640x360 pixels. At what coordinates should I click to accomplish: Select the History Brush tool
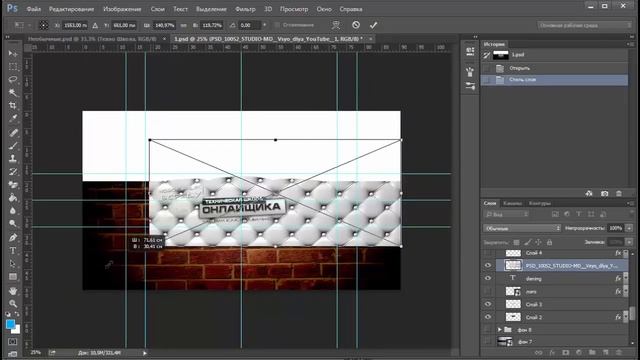tap(13, 171)
